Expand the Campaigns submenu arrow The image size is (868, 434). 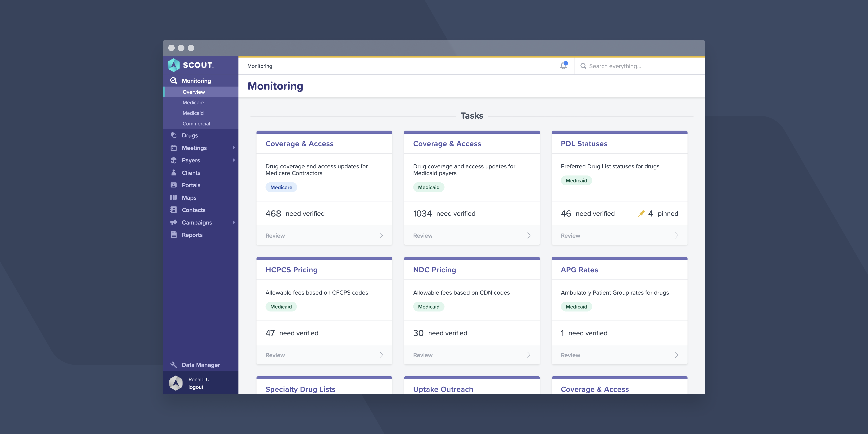(x=234, y=222)
